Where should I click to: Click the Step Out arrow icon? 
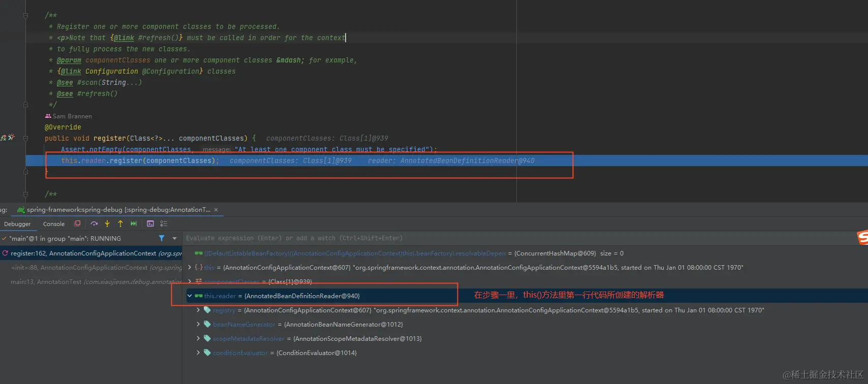point(120,223)
